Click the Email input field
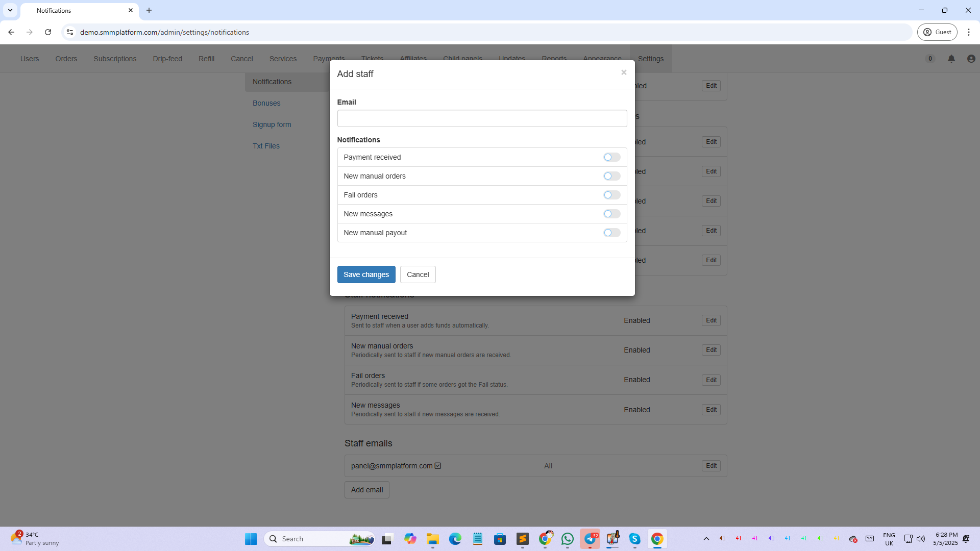Viewport: 980px width, 551px height. pyautogui.click(x=481, y=118)
